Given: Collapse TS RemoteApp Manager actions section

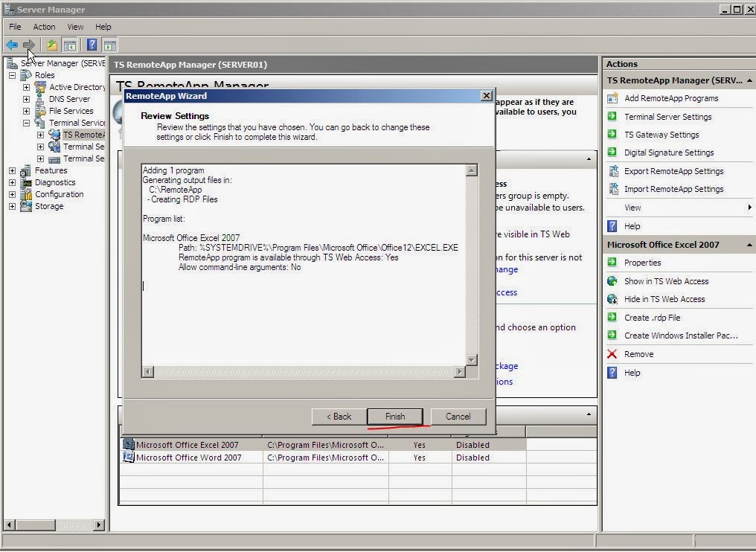Looking at the screenshot, I should coord(749,80).
